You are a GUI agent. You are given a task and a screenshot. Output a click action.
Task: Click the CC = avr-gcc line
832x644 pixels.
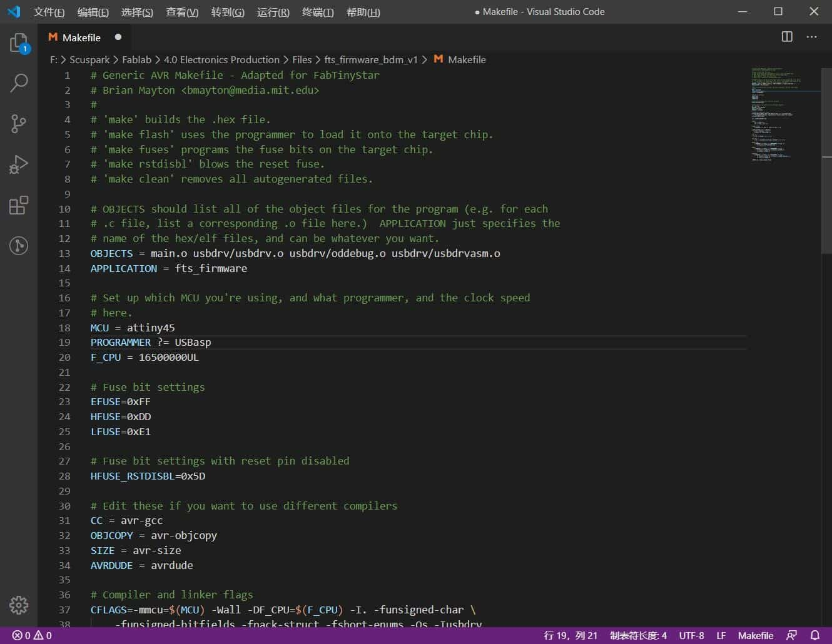pos(126,520)
